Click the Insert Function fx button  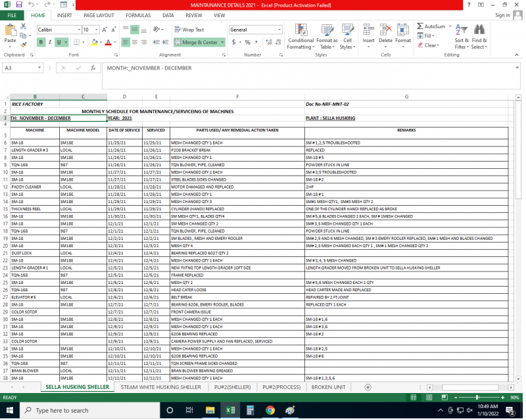click(93, 68)
